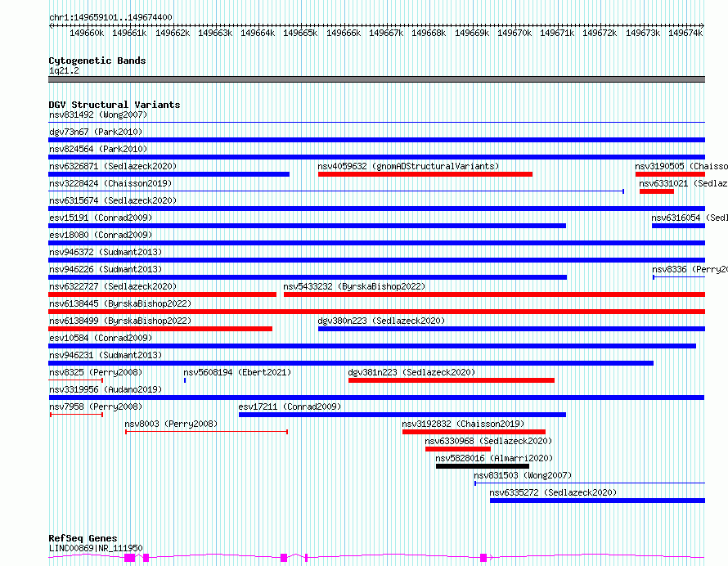Click the nsv8325 (Perry2008) label

[96, 372]
